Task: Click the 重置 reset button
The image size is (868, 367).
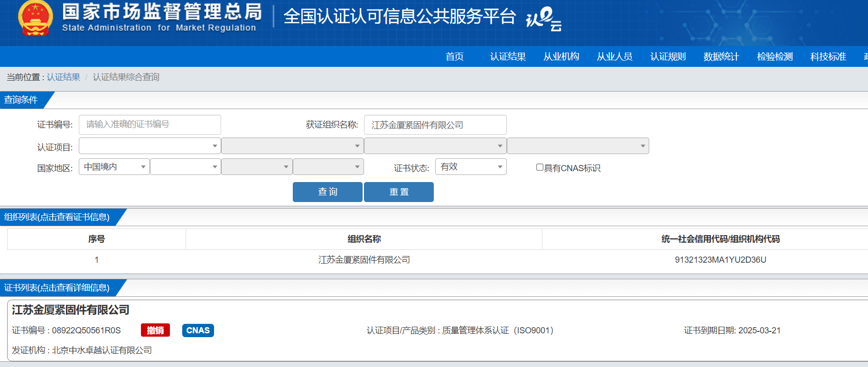Action: 399,192
